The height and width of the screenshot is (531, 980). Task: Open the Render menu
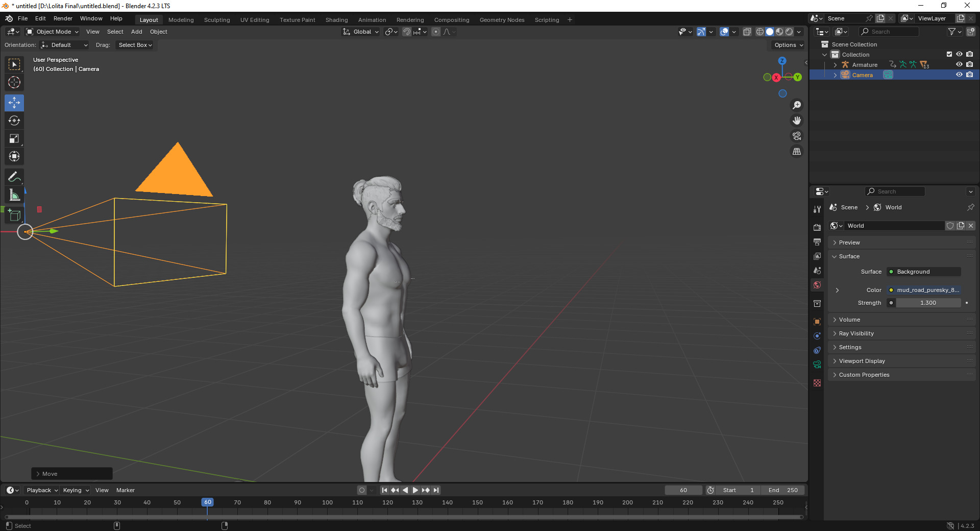click(x=63, y=18)
